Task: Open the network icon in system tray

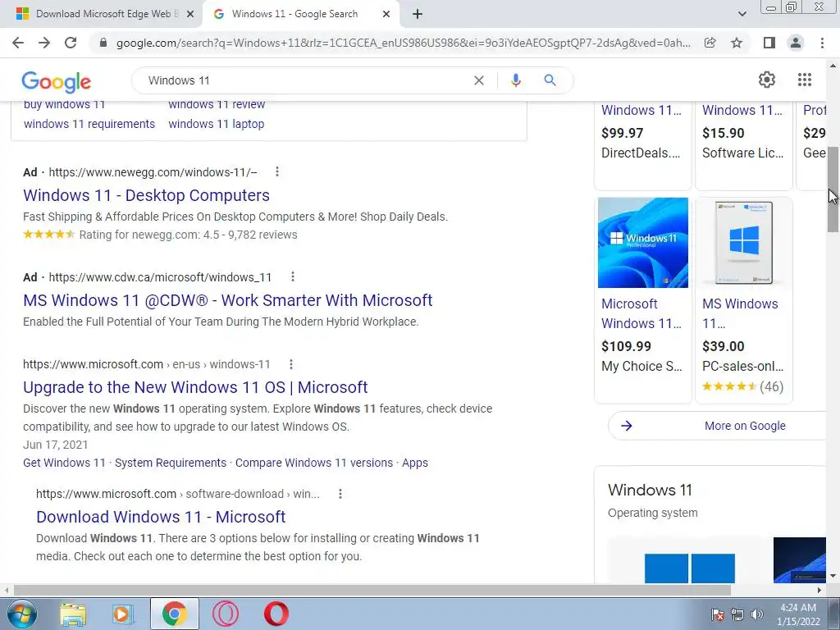Action: [x=737, y=614]
